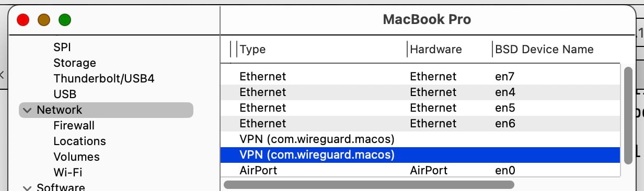Viewport: 644px width, 191px height.
Task: Click the horizontal scrollbar of the table
Action: [369, 185]
